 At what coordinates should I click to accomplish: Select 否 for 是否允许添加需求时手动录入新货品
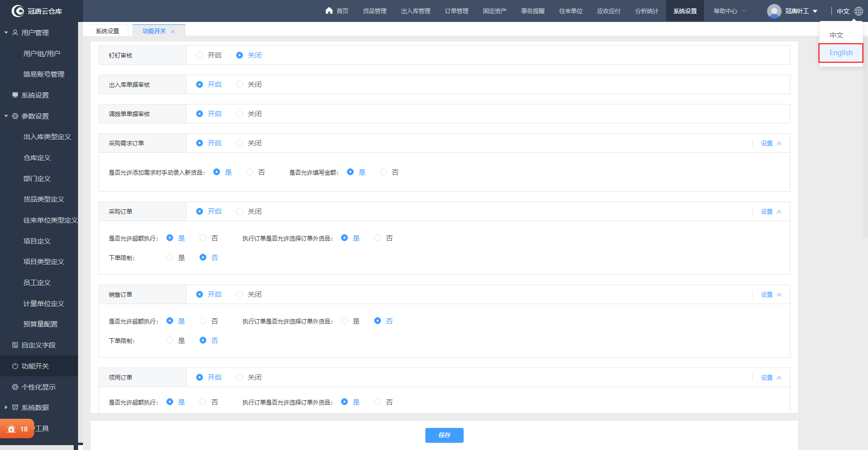point(250,172)
